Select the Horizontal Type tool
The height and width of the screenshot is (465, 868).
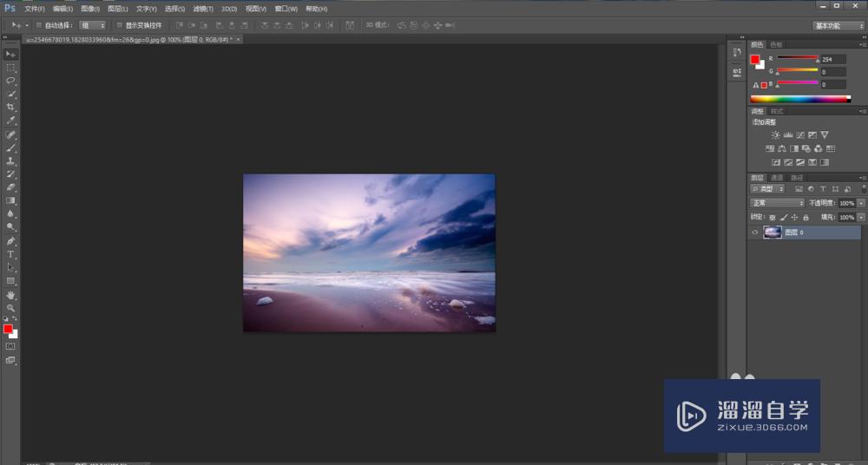click(x=11, y=254)
